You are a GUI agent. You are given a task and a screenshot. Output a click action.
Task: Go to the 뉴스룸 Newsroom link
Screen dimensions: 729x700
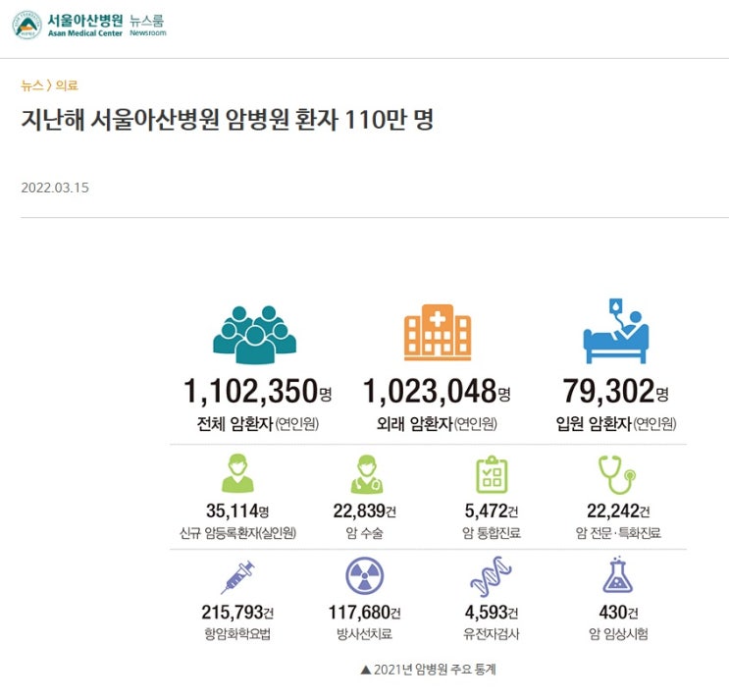coord(147,26)
